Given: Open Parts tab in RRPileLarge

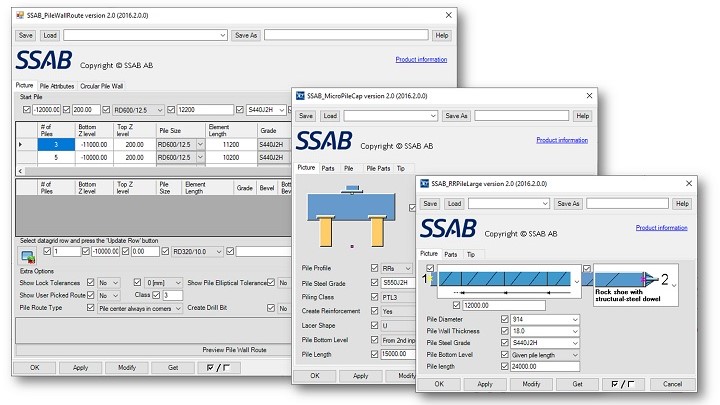Looking at the screenshot, I should 450,254.
